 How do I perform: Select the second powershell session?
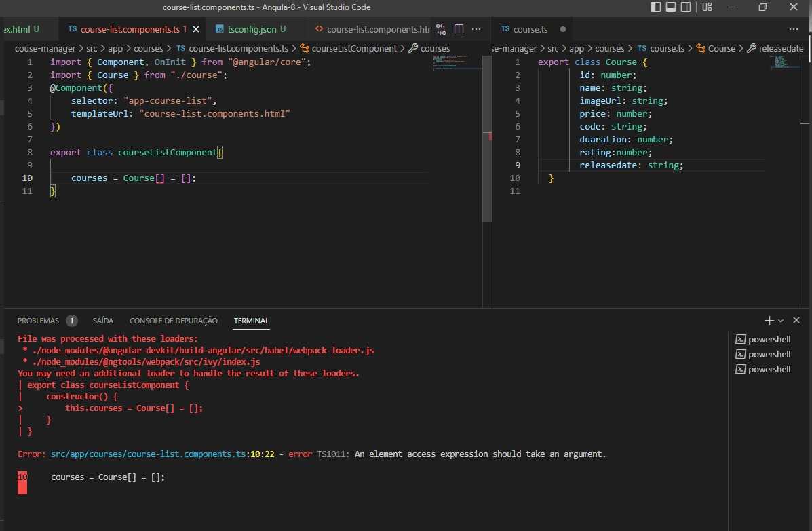[x=763, y=354]
